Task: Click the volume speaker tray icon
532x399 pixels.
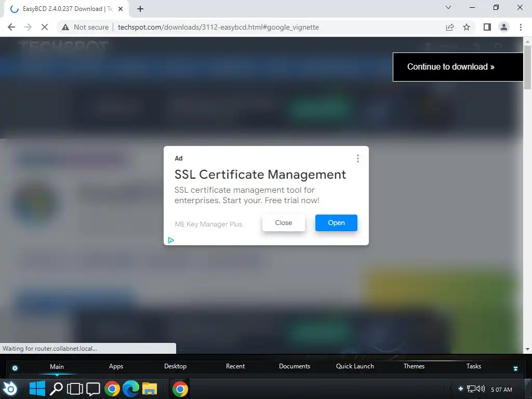Action: (x=481, y=389)
